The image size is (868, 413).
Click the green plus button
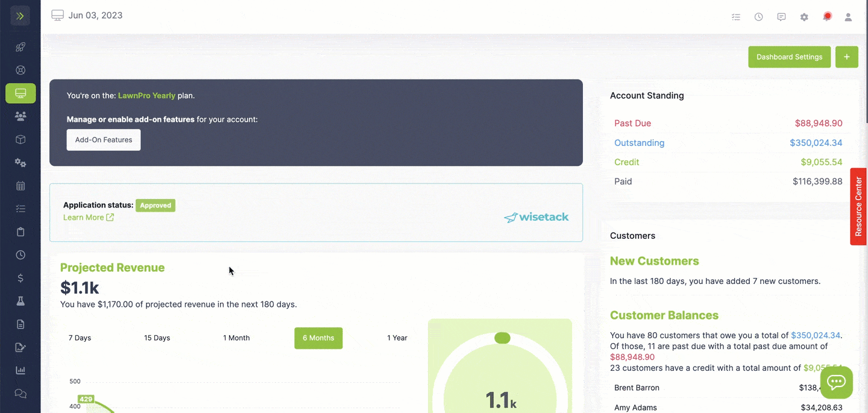tap(847, 57)
